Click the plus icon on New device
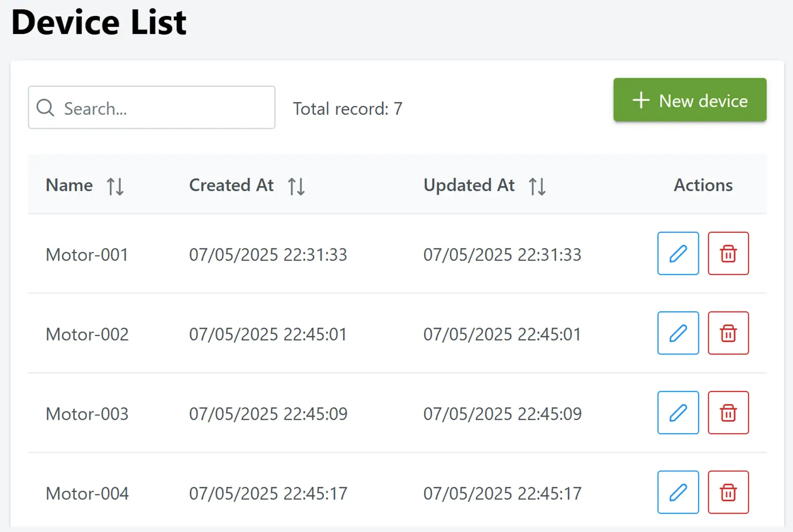Viewport: 793px width, 532px height. pos(641,100)
